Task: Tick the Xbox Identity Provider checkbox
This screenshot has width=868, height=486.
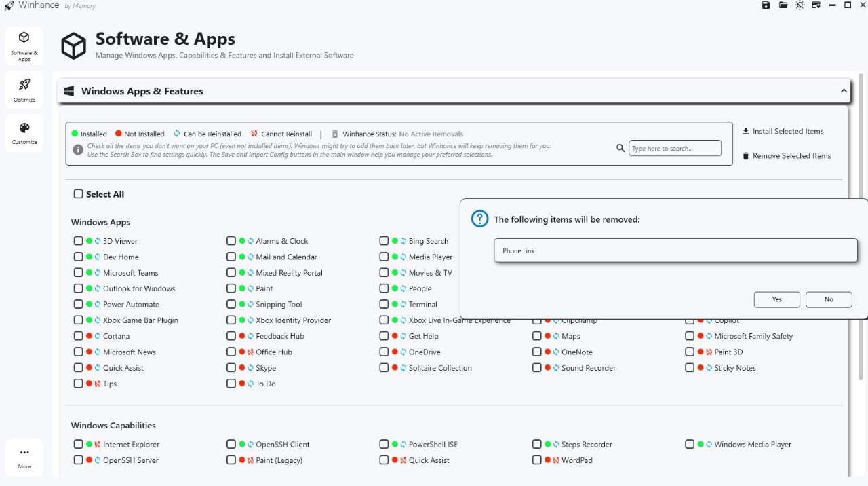Action: [x=231, y=320]
